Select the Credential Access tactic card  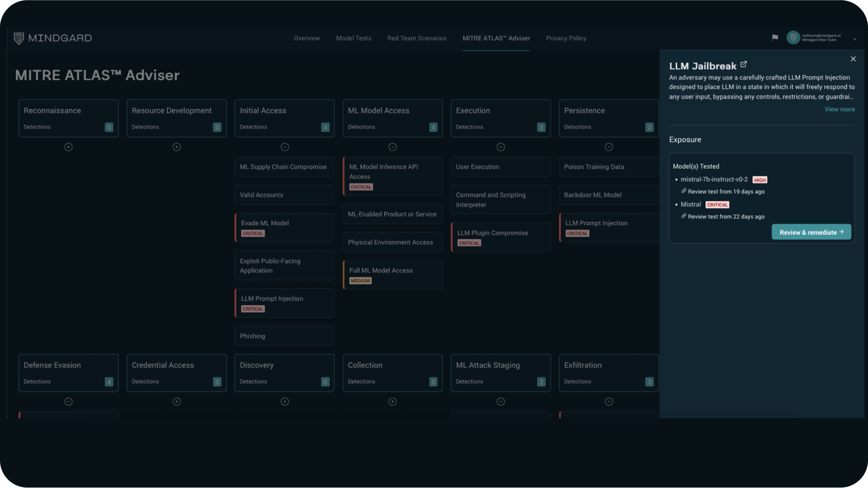[x=177, y=373]
